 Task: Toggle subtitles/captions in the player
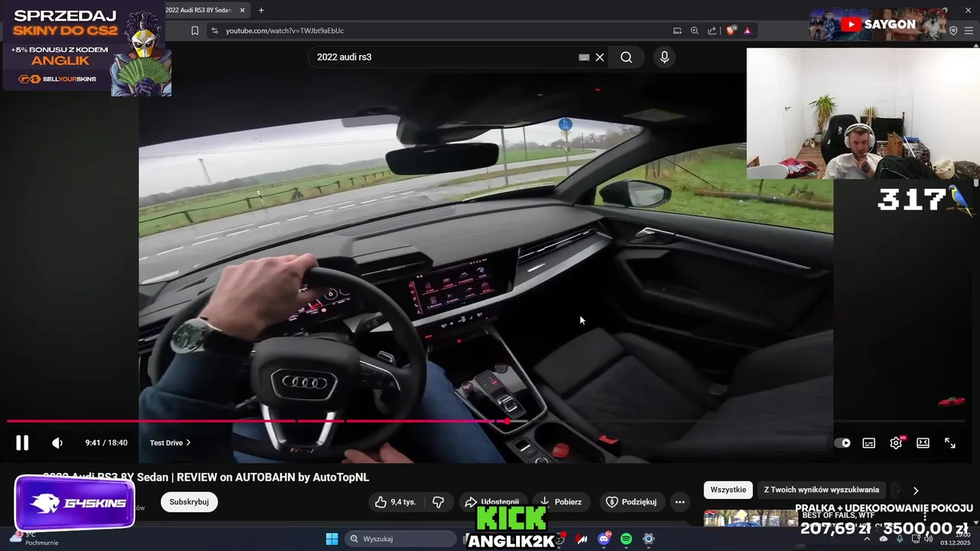pyautogui.click(x=869, y=442)
